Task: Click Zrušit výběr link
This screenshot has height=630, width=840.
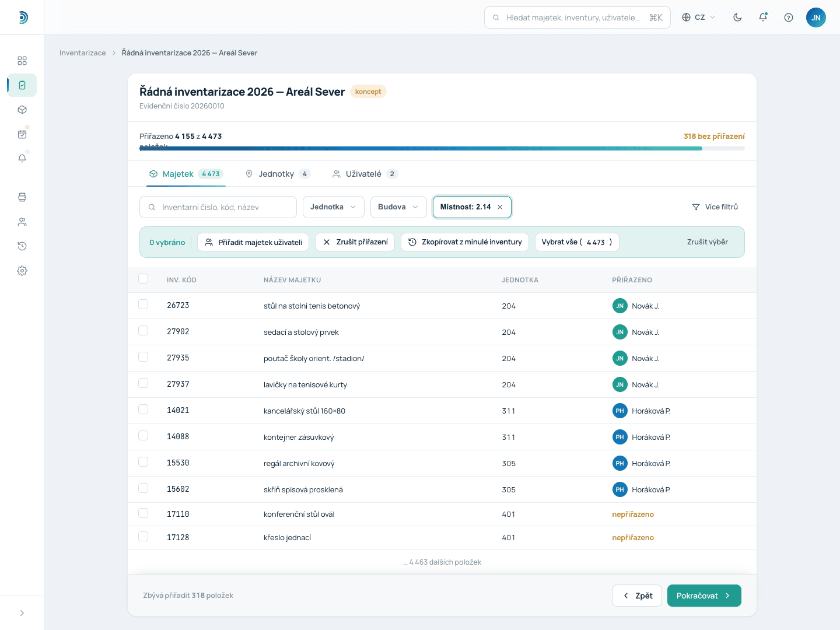Action: tap(707, 242)
